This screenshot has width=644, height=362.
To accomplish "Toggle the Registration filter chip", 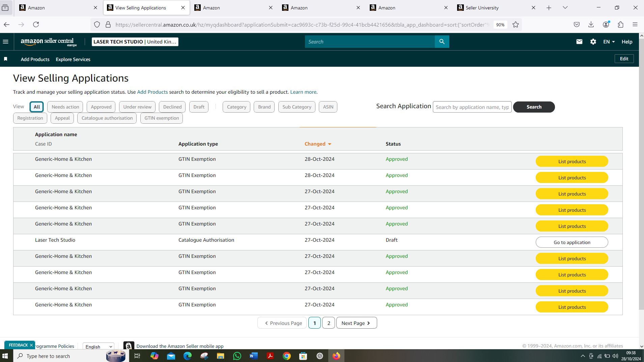I will 30,118.
